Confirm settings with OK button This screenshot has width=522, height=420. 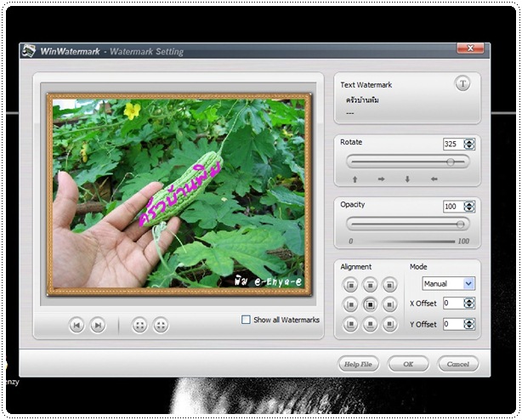point(408,364)
